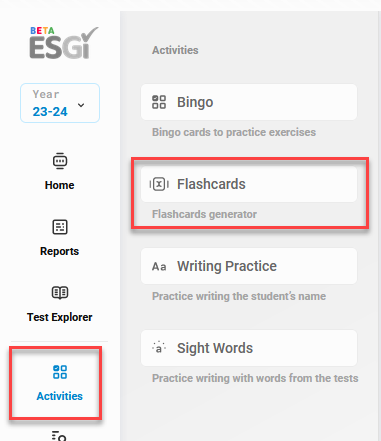
Task: Start the Writing Practice activity
Action: click(x=249, y=266)
